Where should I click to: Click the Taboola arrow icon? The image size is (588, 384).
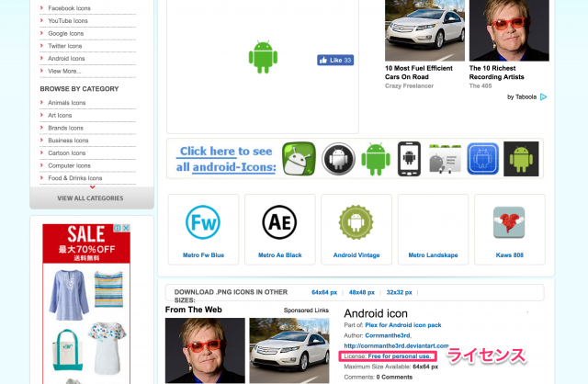tap(543, 97)
